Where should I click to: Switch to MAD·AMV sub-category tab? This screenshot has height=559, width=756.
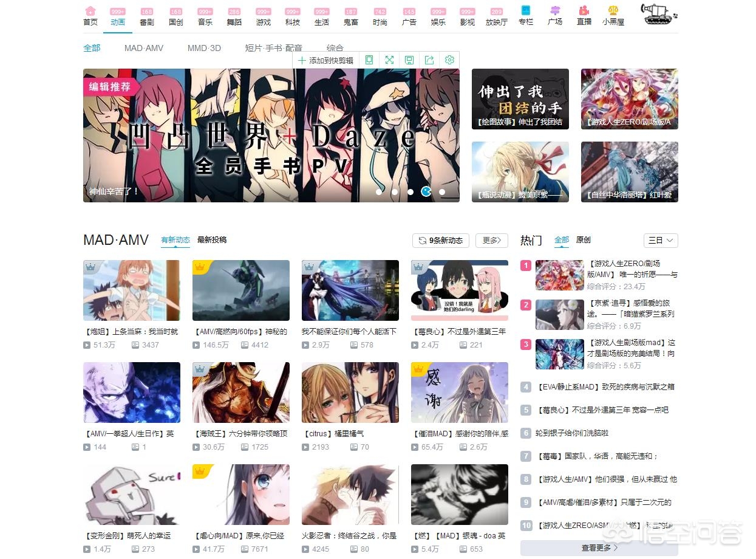click(x=144, y=48)
